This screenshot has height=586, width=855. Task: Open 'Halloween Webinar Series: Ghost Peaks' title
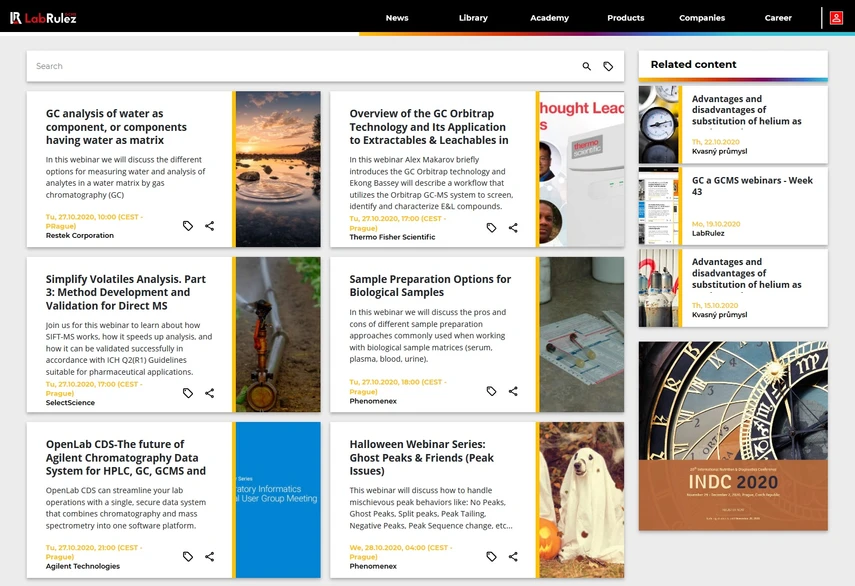click(x=422, y=458)
